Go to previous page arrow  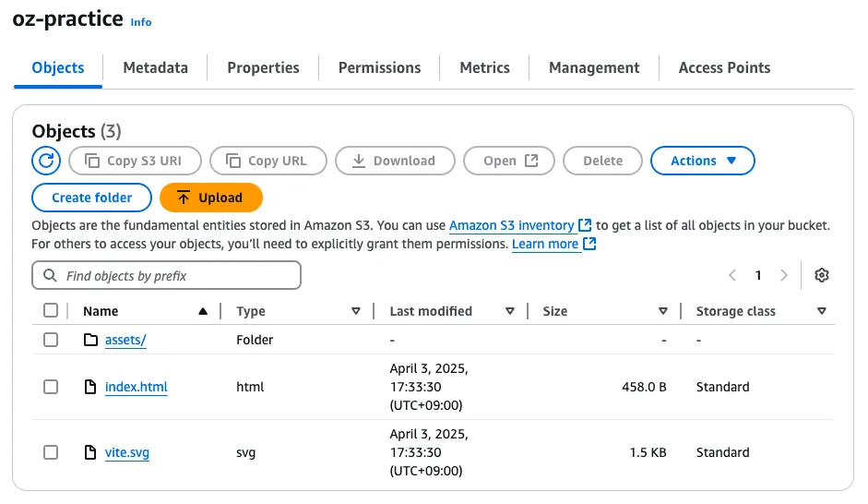coord(732,275)
